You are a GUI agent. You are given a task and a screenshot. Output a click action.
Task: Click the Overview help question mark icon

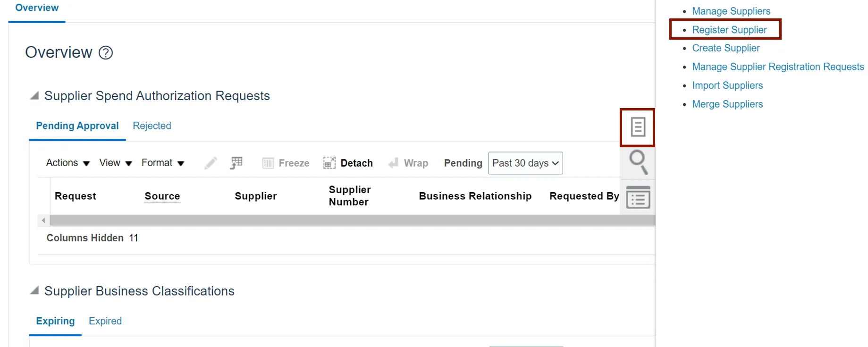point(106,53)
